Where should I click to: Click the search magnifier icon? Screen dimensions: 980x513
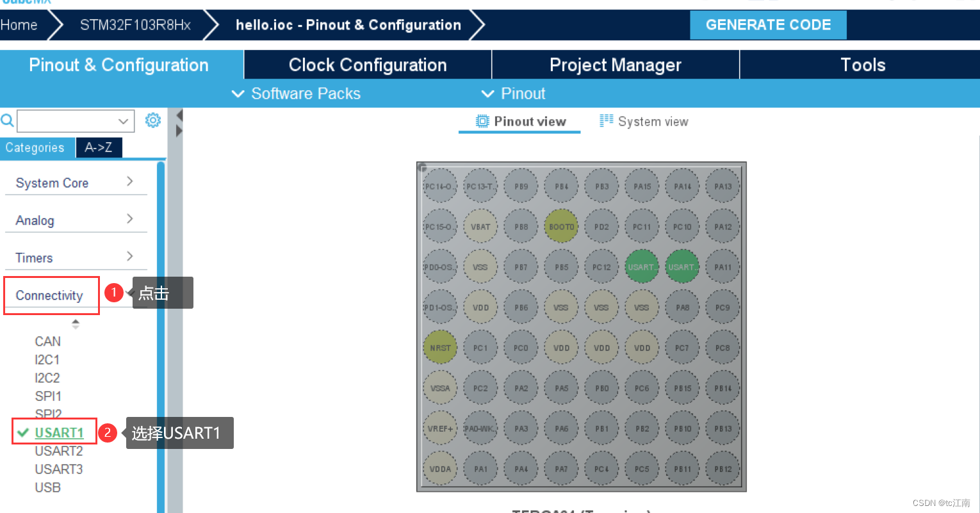tap(7, 120)
